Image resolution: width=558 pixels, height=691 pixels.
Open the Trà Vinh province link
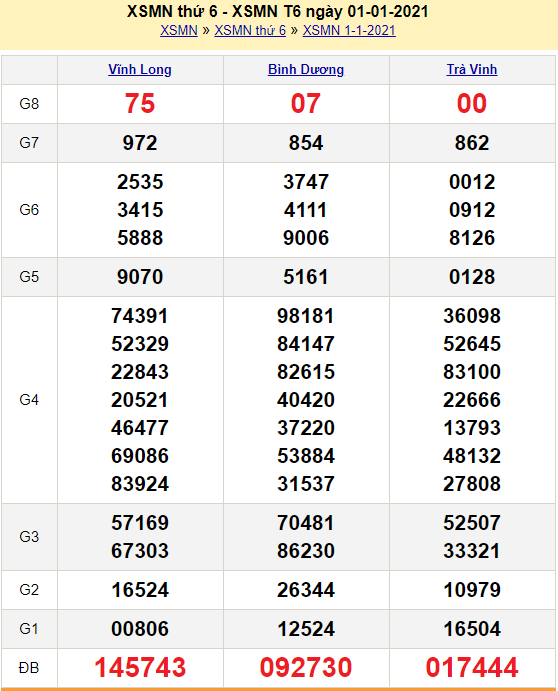(x=472, y=70)
